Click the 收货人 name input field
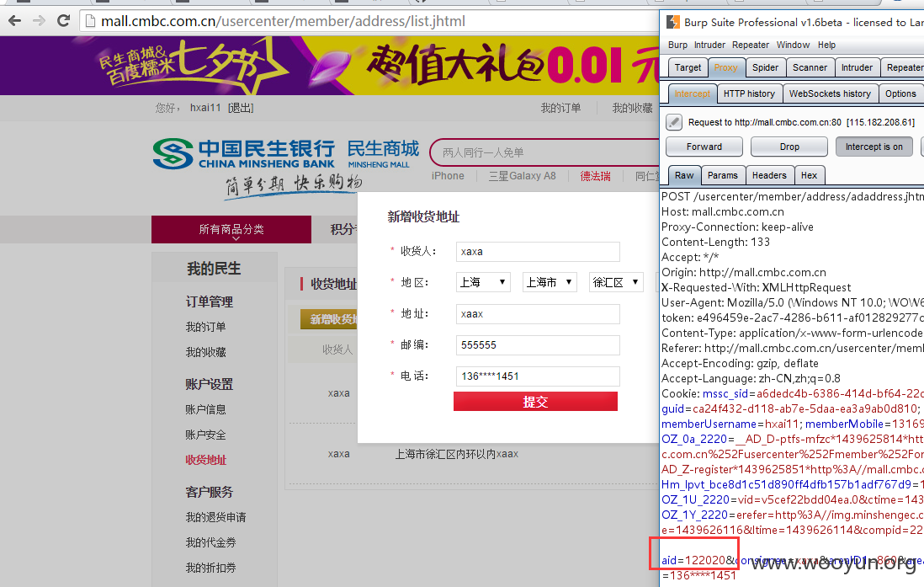The height and width of the screenshot is (587, 924). click(538, 251)
